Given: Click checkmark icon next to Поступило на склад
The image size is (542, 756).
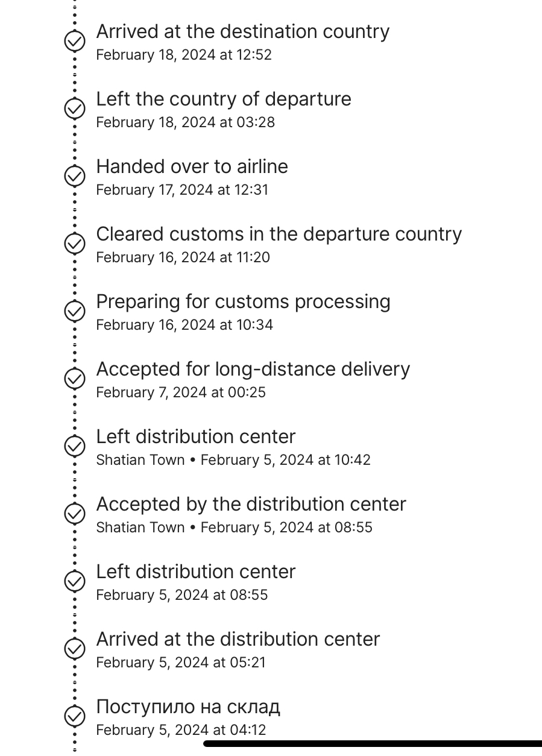Looking at the screenshot, I should click(x=75, y=716).
